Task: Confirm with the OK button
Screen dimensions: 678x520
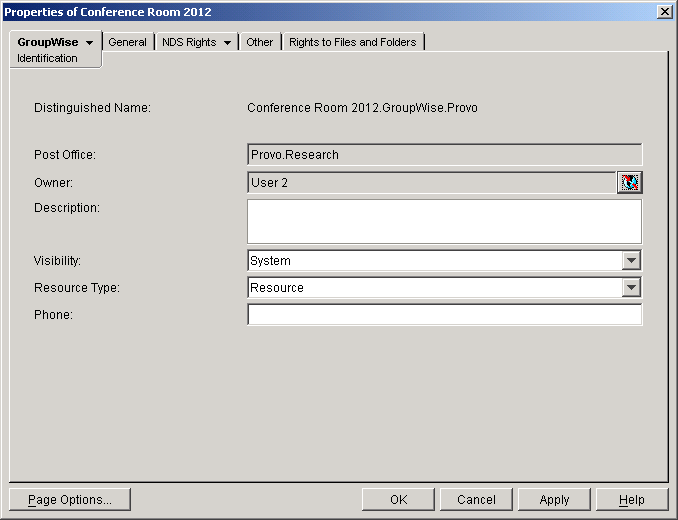Action: point(398,500)
